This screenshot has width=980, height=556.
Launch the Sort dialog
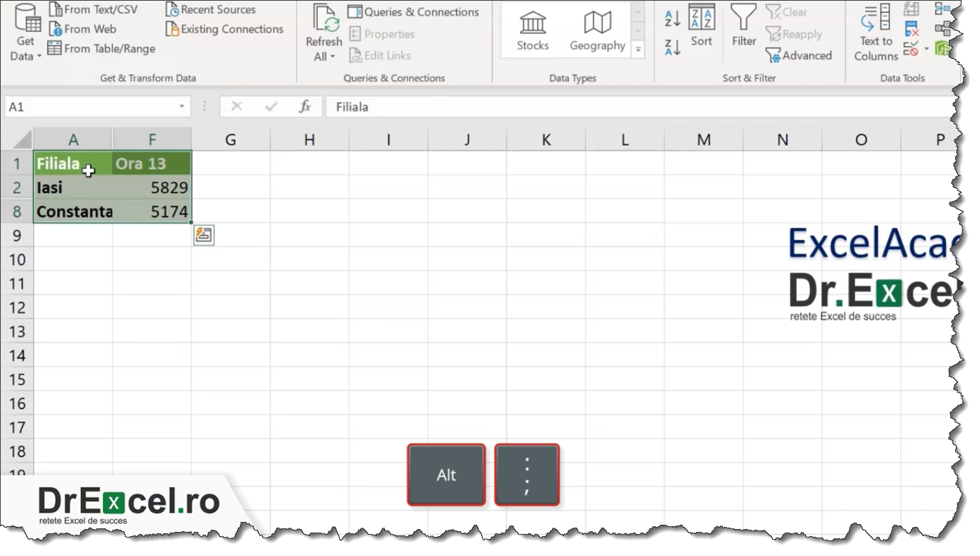tap(701, 29)
